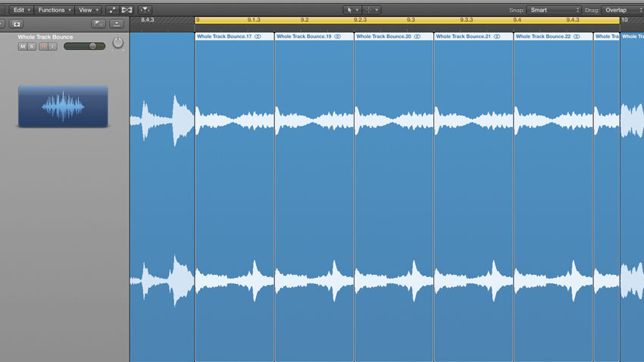Click the track header options arrow button
The image size is (644, 362).
point(117,23)
